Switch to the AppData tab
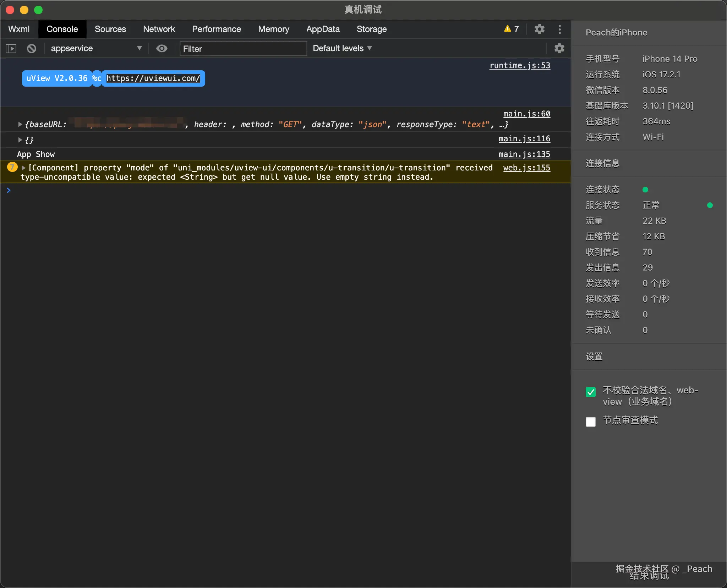This screenshot has height=588, width=727. coord(323,29)
